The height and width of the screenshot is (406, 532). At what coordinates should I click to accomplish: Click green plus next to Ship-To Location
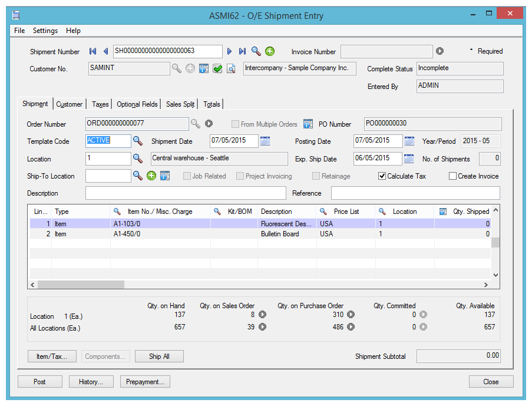pos(151,176)
